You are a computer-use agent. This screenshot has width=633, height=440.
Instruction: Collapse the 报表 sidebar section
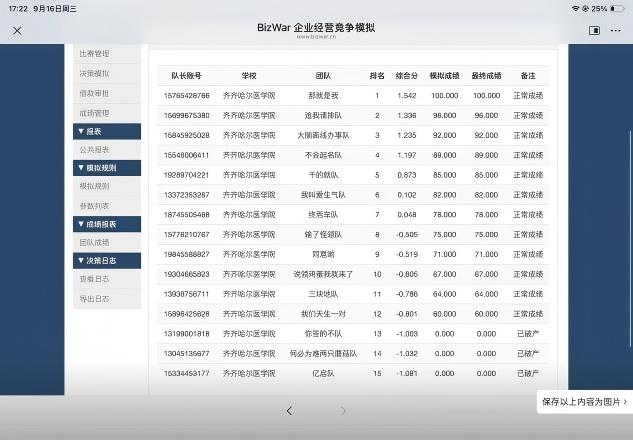pos(107,131)
